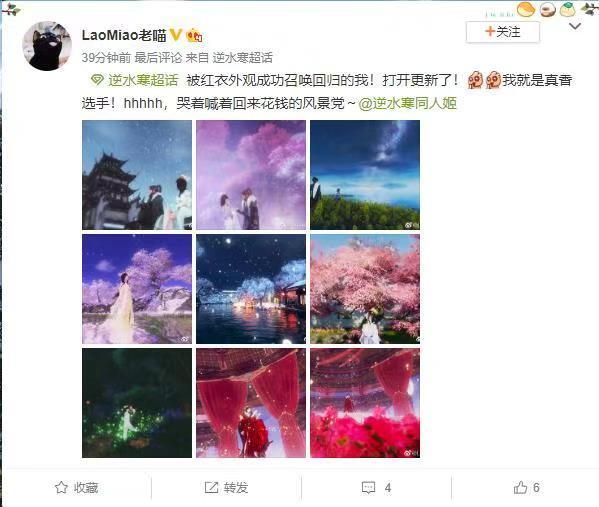This screenshot has height=507, width=599.
Task: Click the star favorite icon
Action: (x=61, y=487)
